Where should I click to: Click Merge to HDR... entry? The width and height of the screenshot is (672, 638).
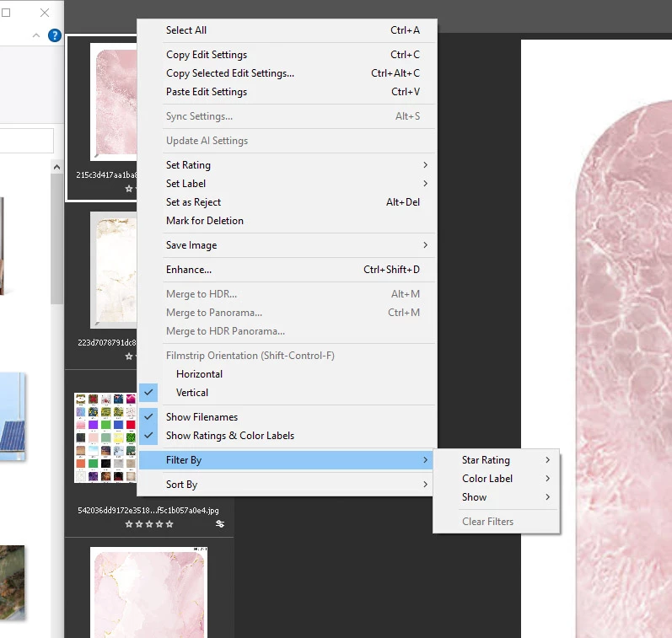[x=288, y=294]
